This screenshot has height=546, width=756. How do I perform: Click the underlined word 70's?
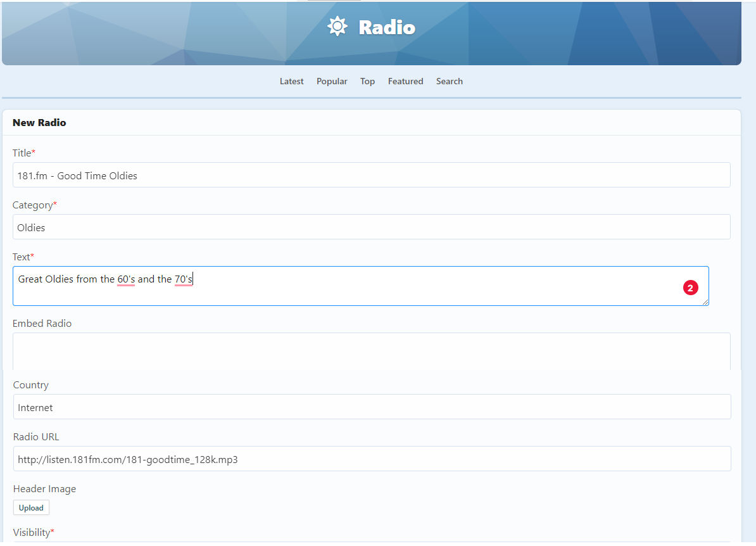coord(184,279)
